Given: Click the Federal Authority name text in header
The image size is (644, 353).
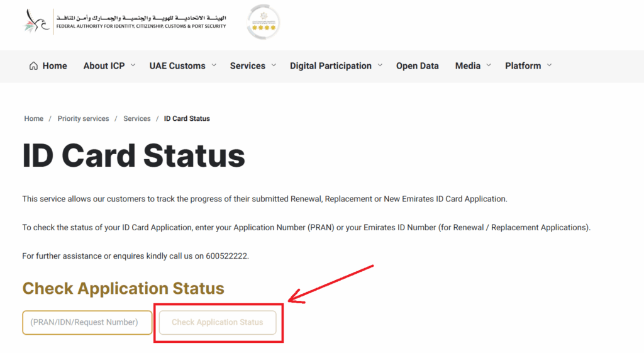Looking at the screenshot, I should (142, 26).
